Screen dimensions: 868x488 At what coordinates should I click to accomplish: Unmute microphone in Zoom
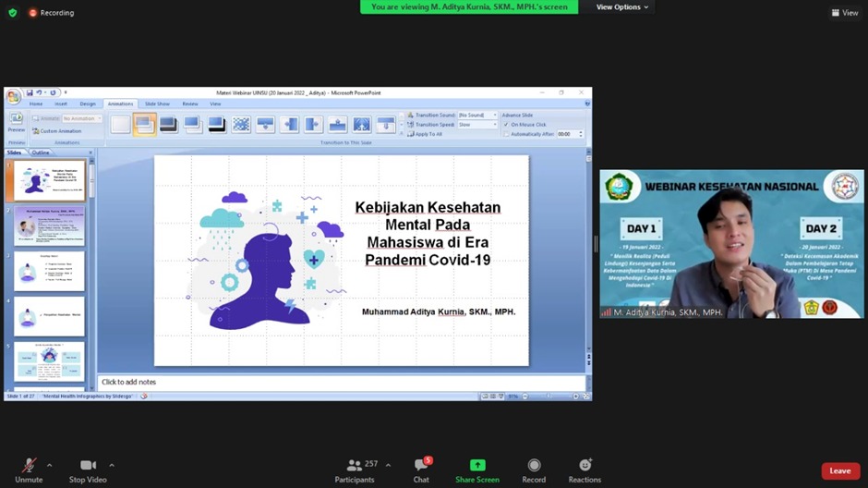point(29,470)
